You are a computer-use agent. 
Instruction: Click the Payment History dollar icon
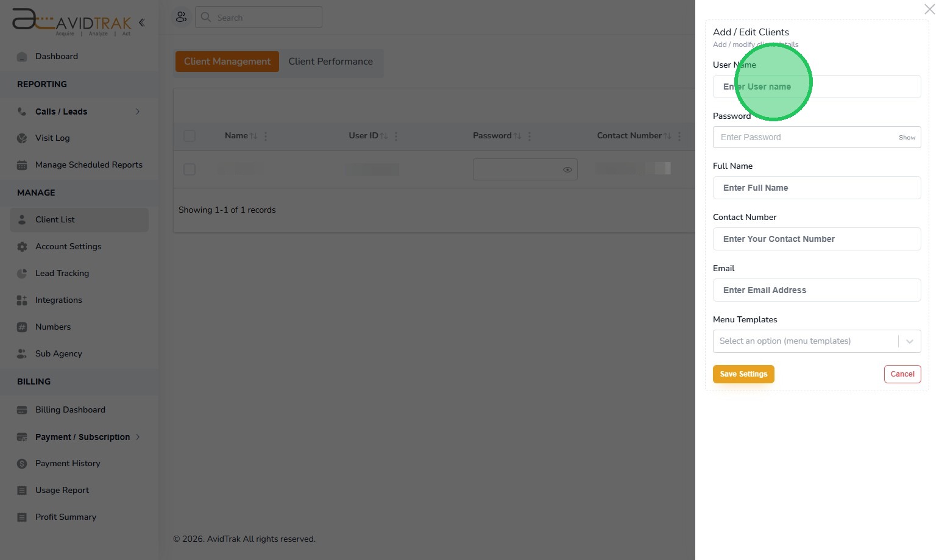point(22,464)
